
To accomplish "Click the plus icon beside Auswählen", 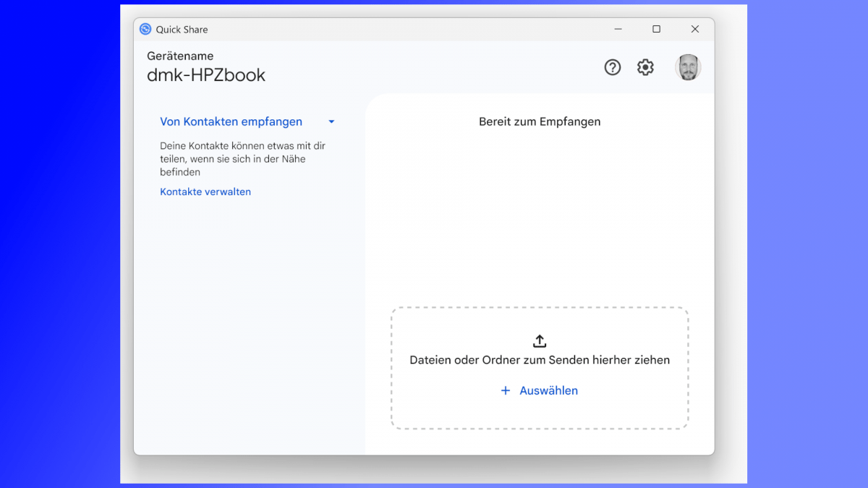I will [x=506, y=390].
